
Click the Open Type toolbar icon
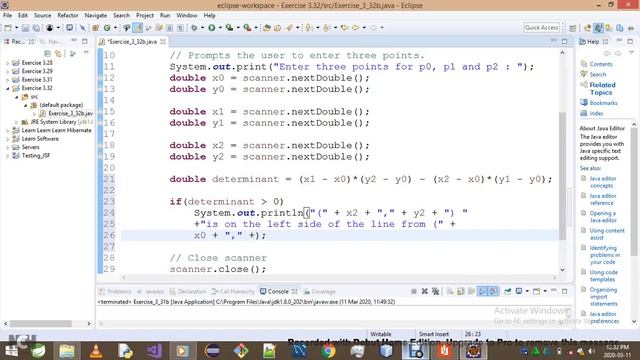[267, 28]
